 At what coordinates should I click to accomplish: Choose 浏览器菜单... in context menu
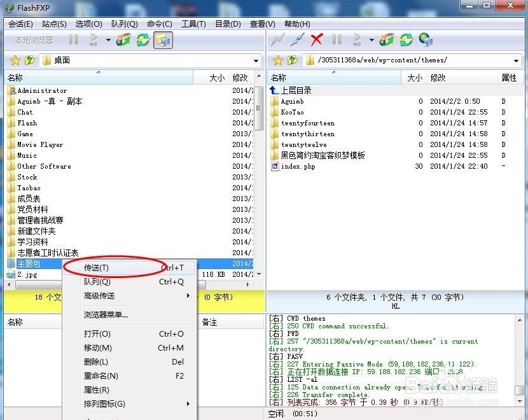point(130,314)
